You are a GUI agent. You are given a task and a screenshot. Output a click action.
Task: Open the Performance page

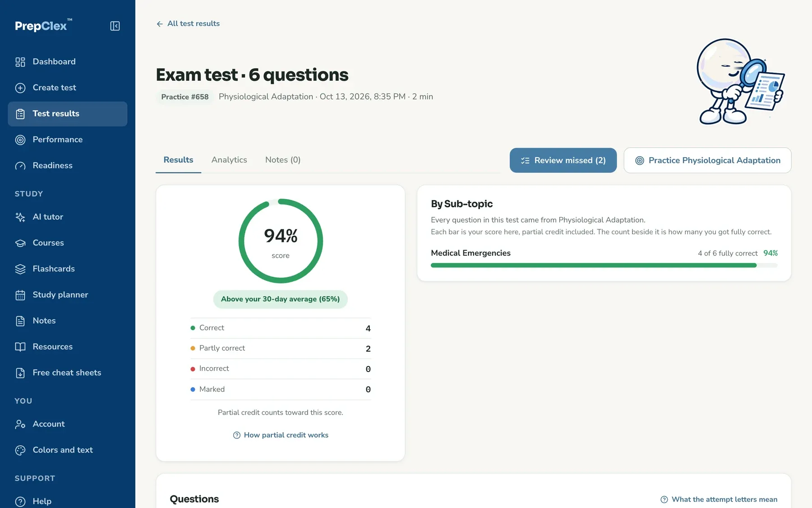[68, 140]
